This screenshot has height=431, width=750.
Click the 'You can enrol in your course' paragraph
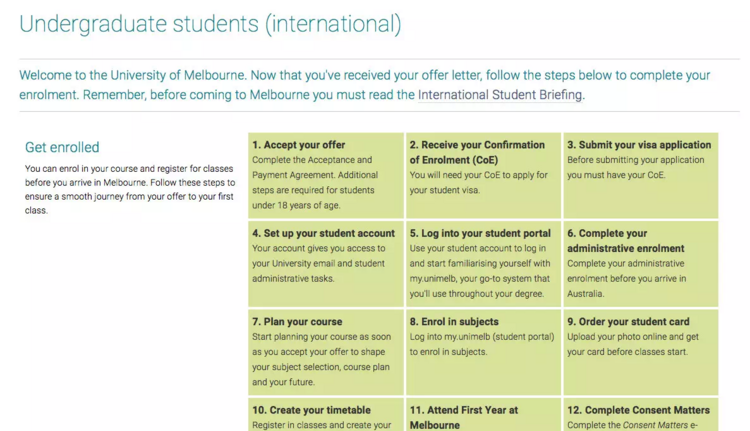tap(130, 189)
